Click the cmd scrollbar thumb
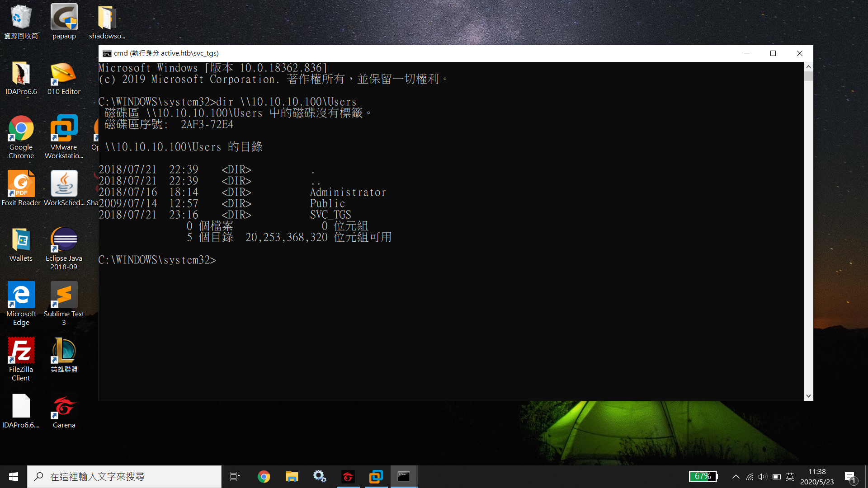Screen dimensions: 868x488 (x=808, y=76)
